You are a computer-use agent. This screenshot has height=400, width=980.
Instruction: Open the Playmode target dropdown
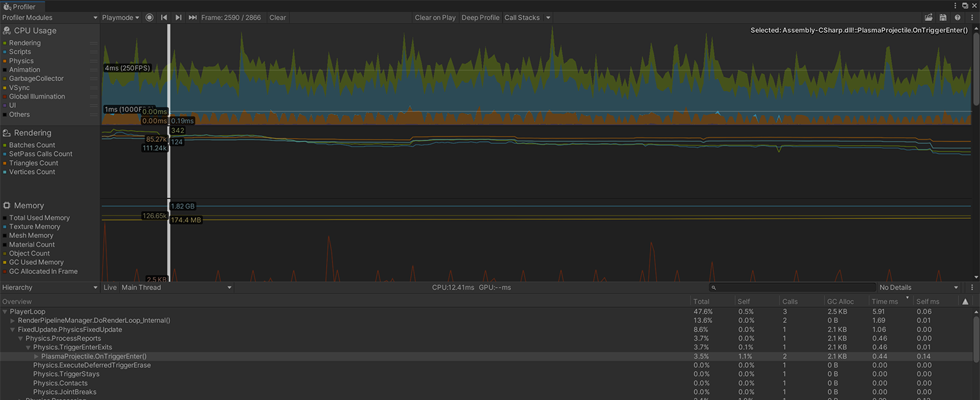[121, 18]
